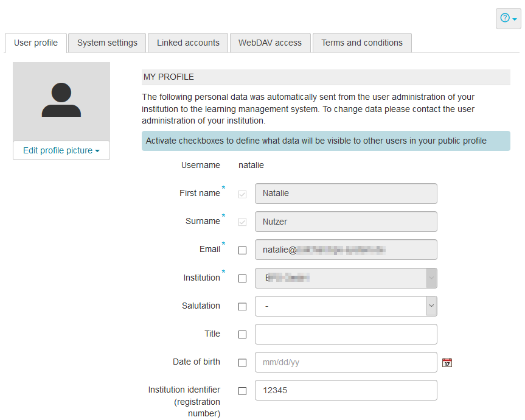Image resolution: width=525 pixels, height=420 pixels.
Task: Click the calendar date picker icon
Action: click(x=447, y=363)
